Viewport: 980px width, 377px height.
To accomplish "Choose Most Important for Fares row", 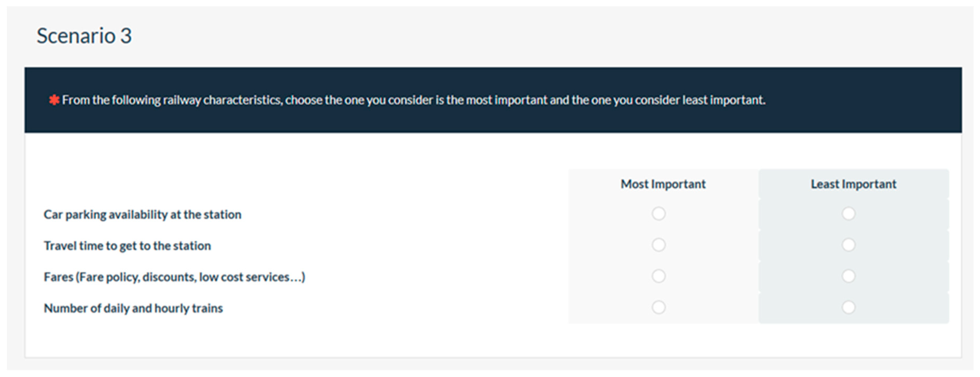I will point(659,276).
